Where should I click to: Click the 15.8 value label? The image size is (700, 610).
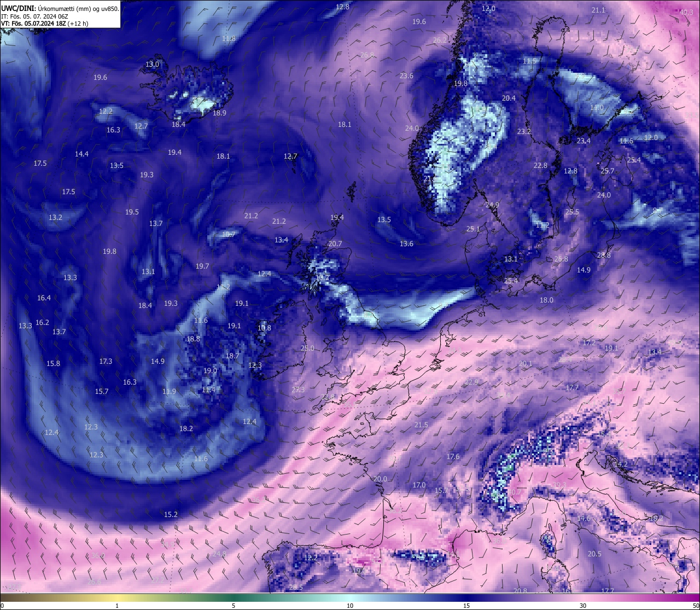tap(53, 364)
